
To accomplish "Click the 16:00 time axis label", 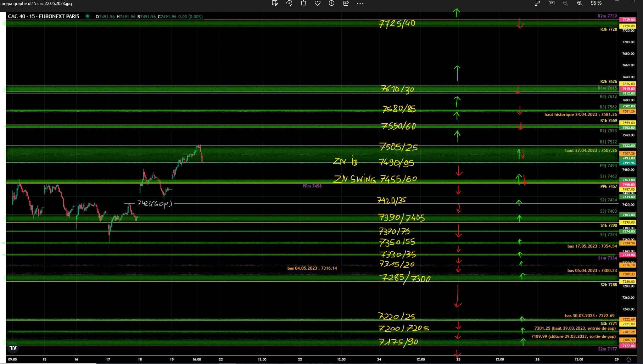I will pyautogui.click(x=197, y=359).
